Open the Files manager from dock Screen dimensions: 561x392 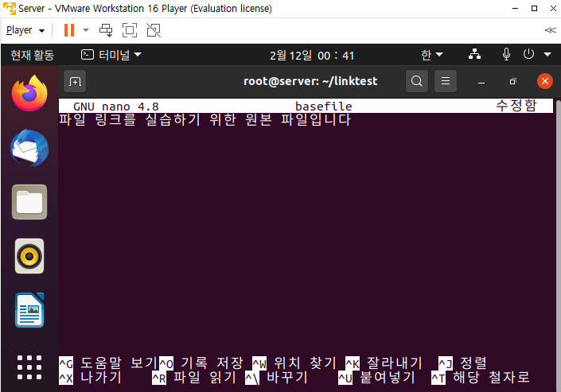tap(29, 202)
